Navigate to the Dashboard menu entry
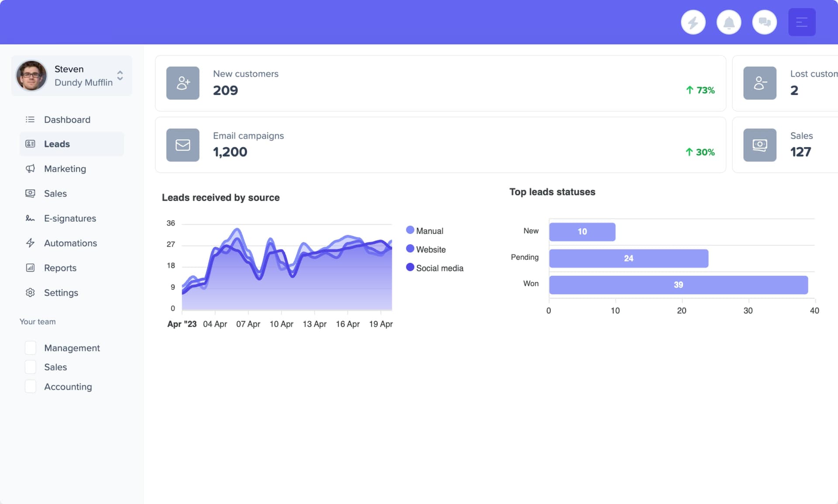The height and width of the screenshot is (504, 838). pos(67,119)
